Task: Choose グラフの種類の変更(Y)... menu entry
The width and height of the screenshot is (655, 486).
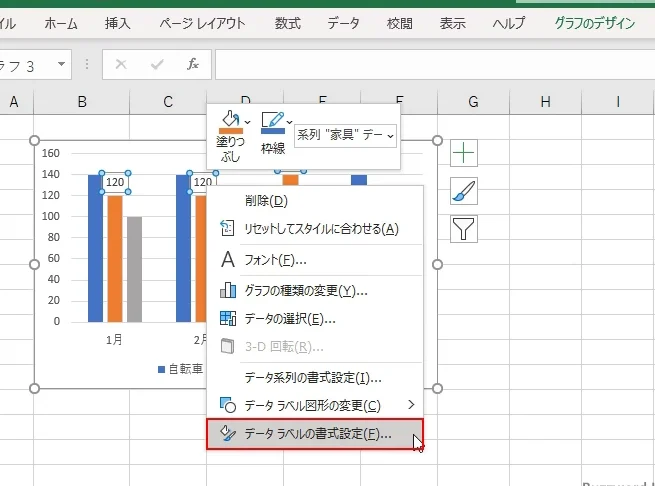Action: pyautogui.click(x=315, y=290)
